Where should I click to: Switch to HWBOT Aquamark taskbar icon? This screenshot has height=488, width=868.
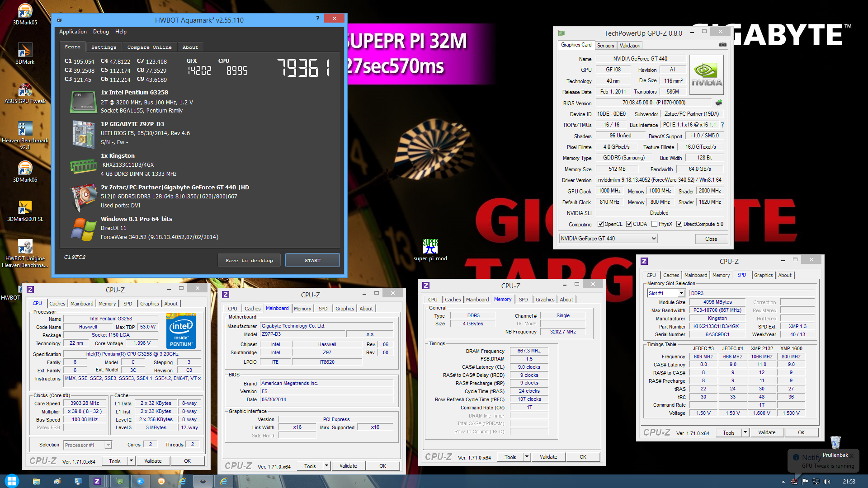coord(203,481)
